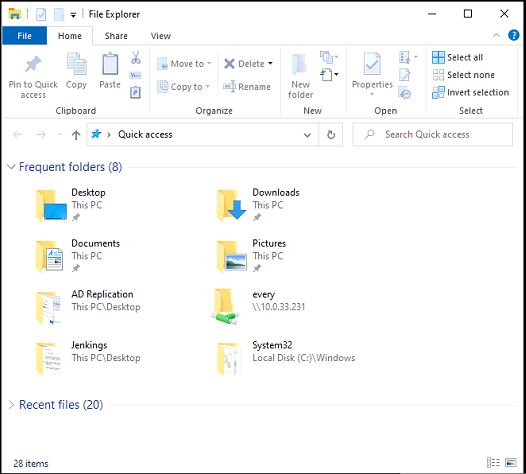Image resolution: width=526 pixels, height=474 pixels.
Task: Click the Paste shortcut icon
Action: pyautogui.click(x=135, y=92)
